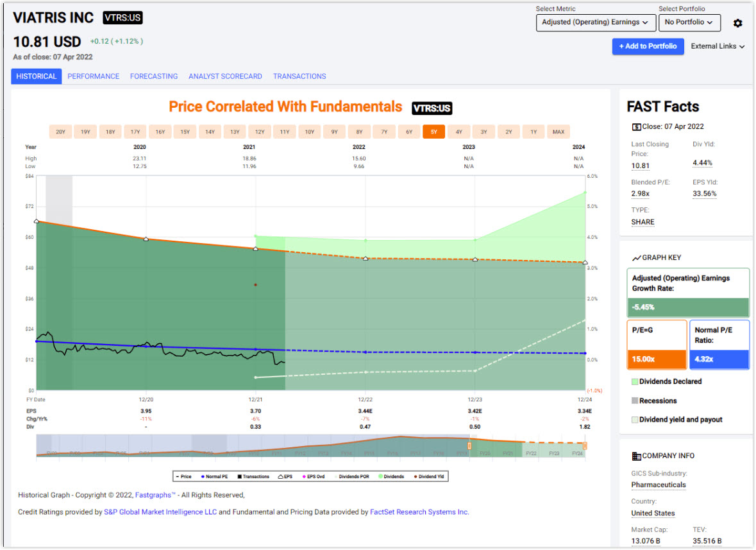
Task: Click the orange FY24 handle on the timeline scrubber
Action: [x=585, y=445]
